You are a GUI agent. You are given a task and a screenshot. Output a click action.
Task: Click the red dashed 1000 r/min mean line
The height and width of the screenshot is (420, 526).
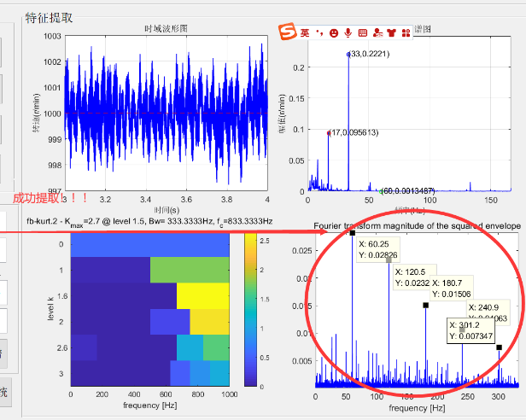(167, 114)
